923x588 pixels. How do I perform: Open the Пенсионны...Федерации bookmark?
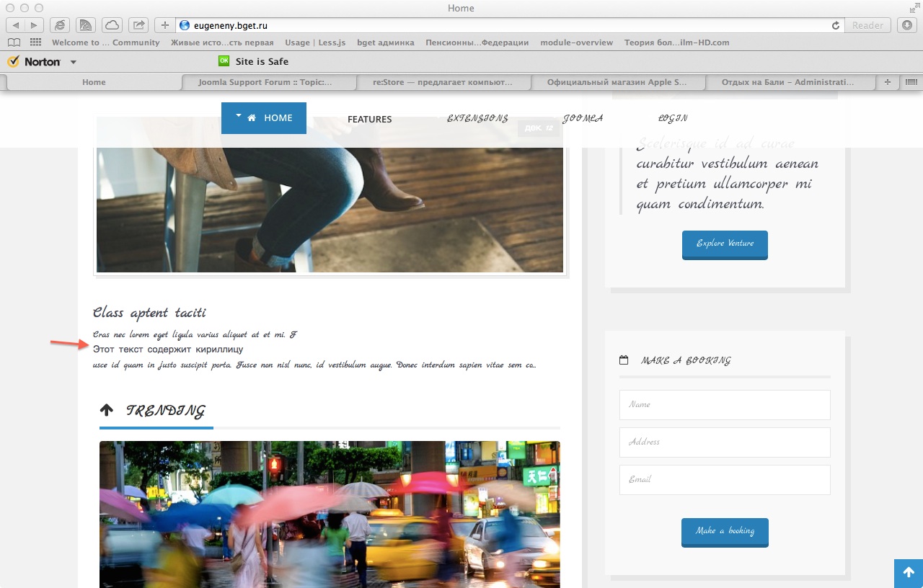(477, 43)
